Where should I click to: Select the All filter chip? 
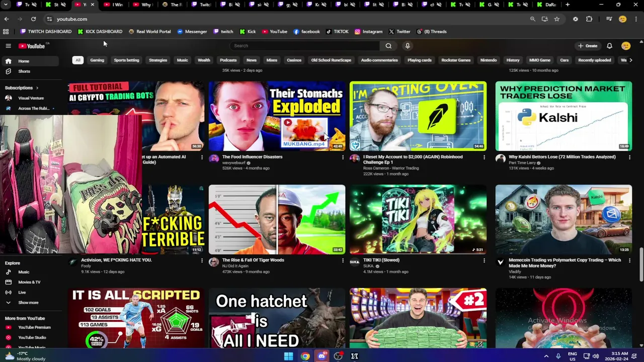pyautogui.click(x=77, y=60)
